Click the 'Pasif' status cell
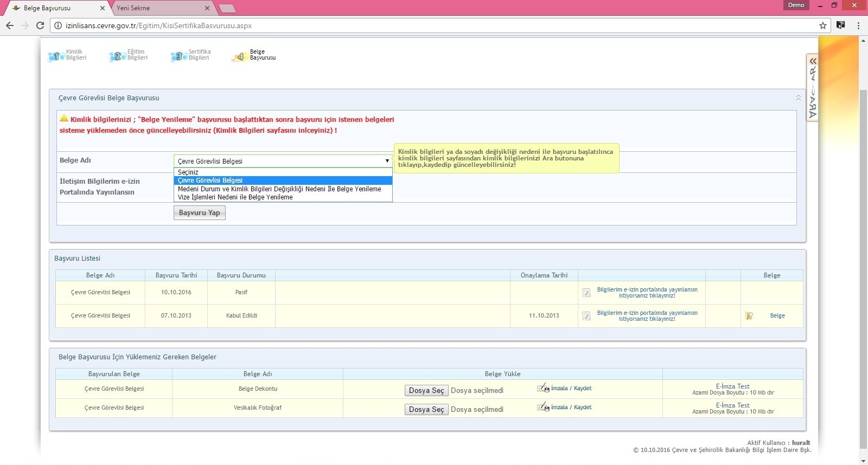 [241, 293]
